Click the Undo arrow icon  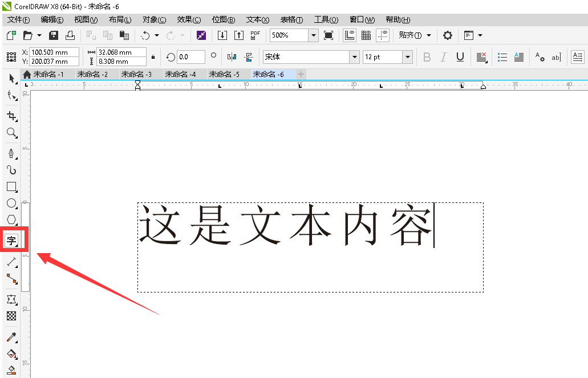tap(145, 35)
